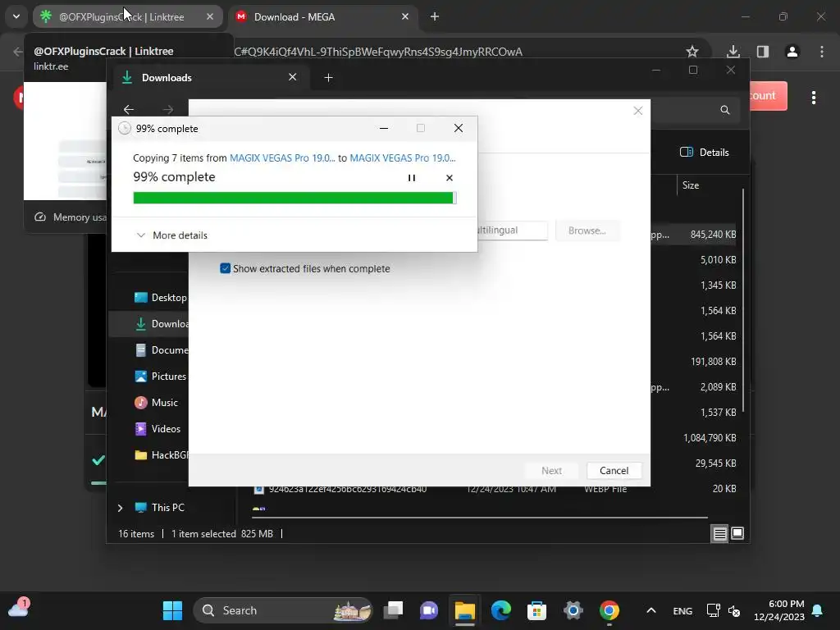Screen dimensions: 840x630
Task: Toggle the Details pane button
Action: pyautogui.click(x=705, y=152)
